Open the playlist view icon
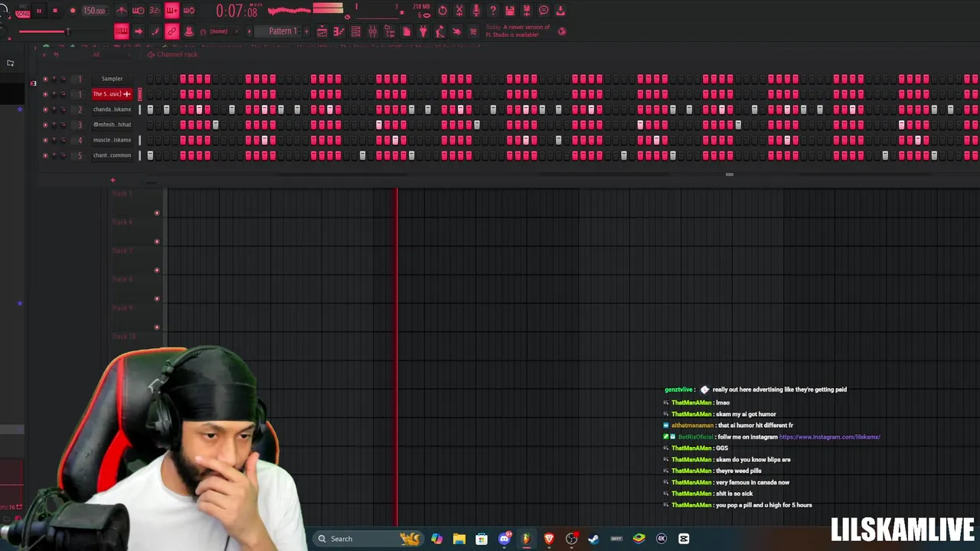The height and width of the screenshot is (551, 980). [322, 31]
